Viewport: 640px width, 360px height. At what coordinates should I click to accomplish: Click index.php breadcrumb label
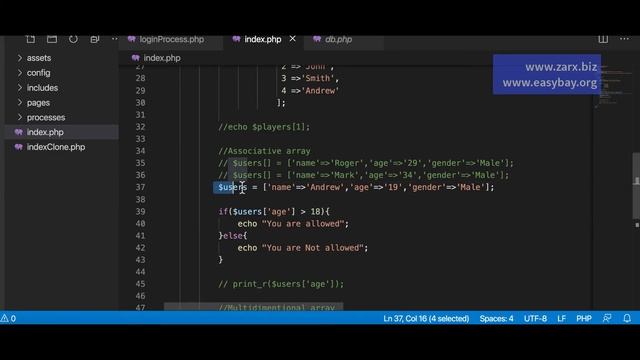pos(162,58)
